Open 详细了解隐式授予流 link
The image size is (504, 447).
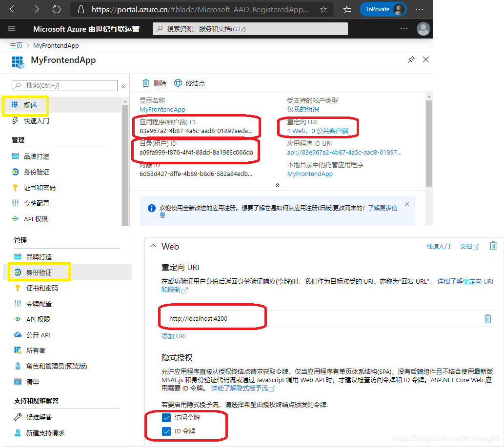[242, 388]
